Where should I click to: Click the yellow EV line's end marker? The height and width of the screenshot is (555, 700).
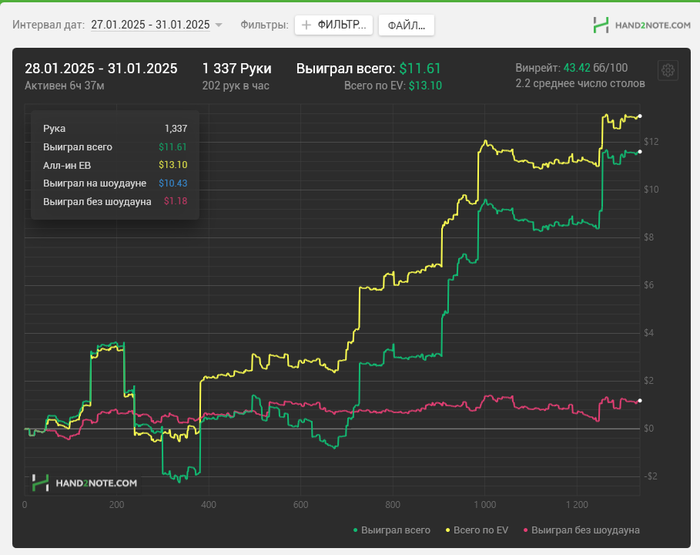640,116
